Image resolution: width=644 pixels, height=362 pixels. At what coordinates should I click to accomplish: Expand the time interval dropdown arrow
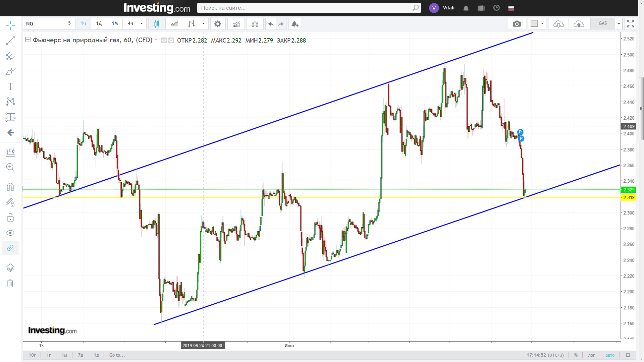click(x=142, y=23)
